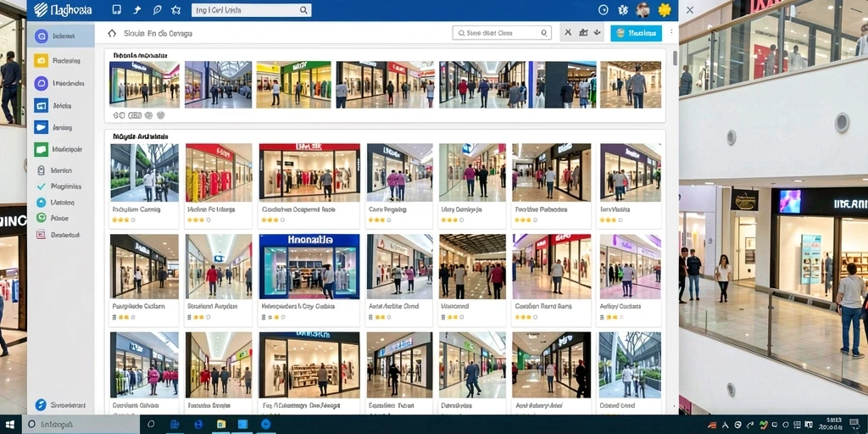
Task: Click the top blue header search field
Action: coord(251,10)
